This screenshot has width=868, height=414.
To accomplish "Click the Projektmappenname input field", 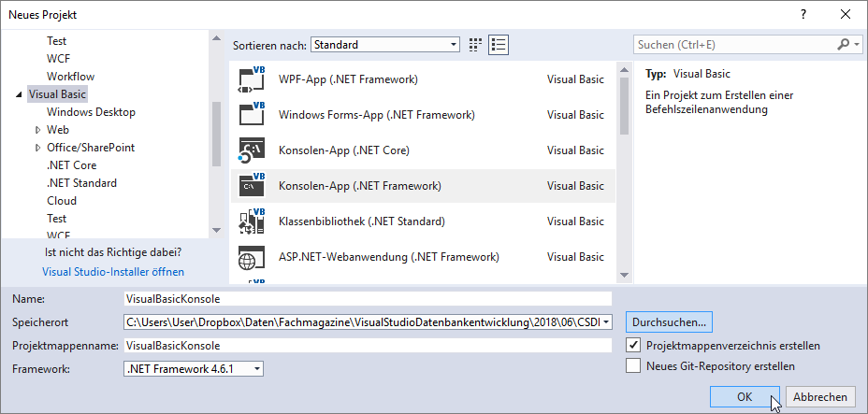I will 368,346.
